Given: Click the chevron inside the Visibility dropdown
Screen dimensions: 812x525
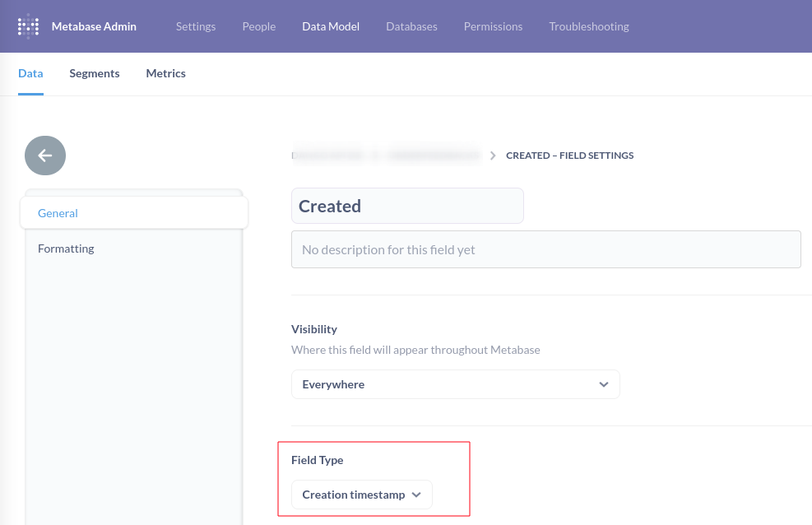Looking at the screenshot, I should 603,384.
